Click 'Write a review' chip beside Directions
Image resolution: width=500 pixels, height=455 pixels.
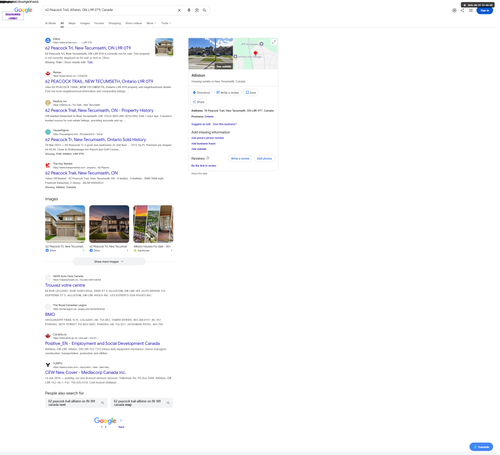tap(228, 93)
